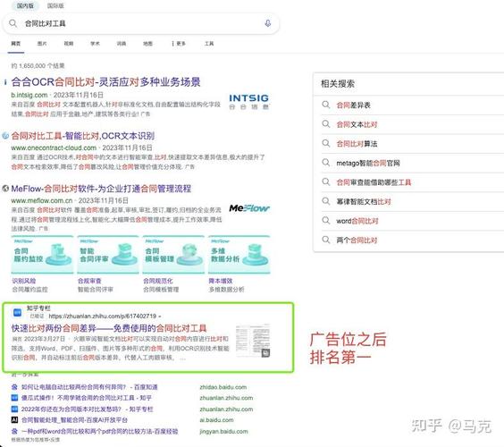This screenshot has width=504, height=447.
Task: Click the search icon beside metago智能合同官网
Action: 326,163
